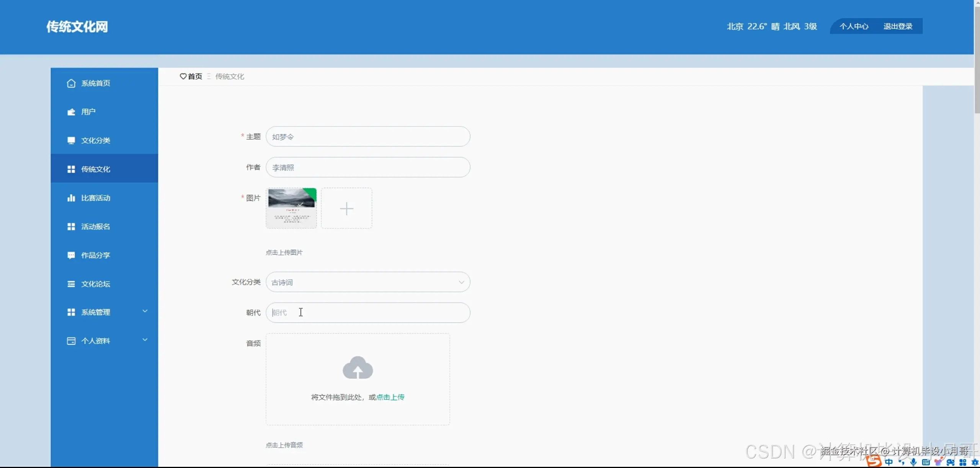This screenshot has height=468, width=980.
Task: Click the 系统管理 grid icon
Action: (71, 313)
